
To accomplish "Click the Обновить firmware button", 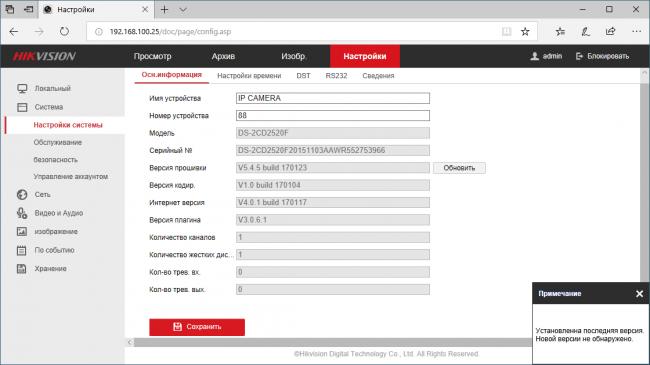I will pos(459,168).
